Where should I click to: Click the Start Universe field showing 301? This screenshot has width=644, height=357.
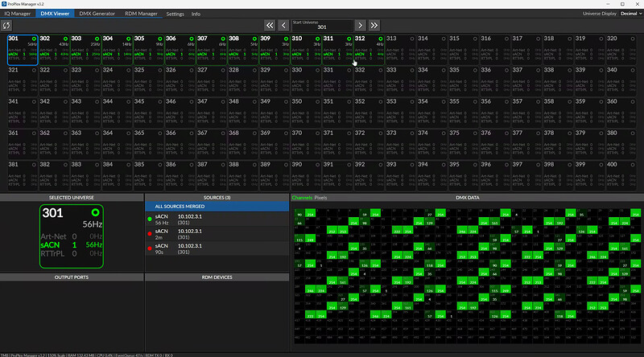coord(322,26)
